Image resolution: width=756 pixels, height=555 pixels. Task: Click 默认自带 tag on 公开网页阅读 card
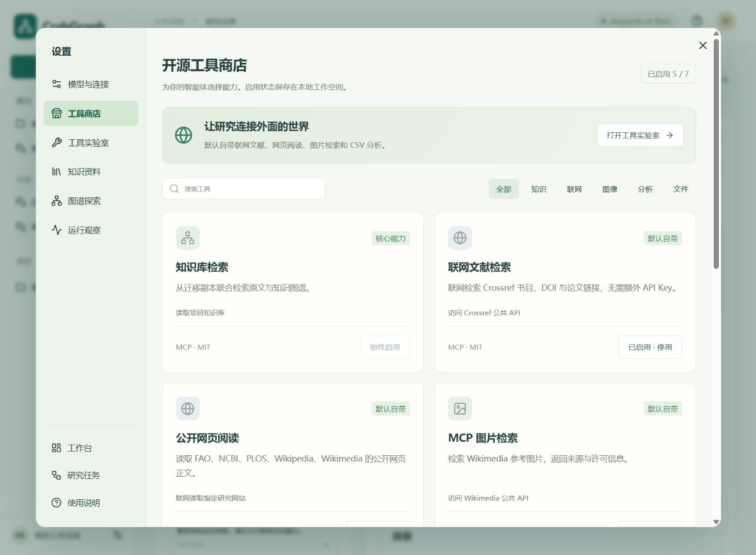391,409
